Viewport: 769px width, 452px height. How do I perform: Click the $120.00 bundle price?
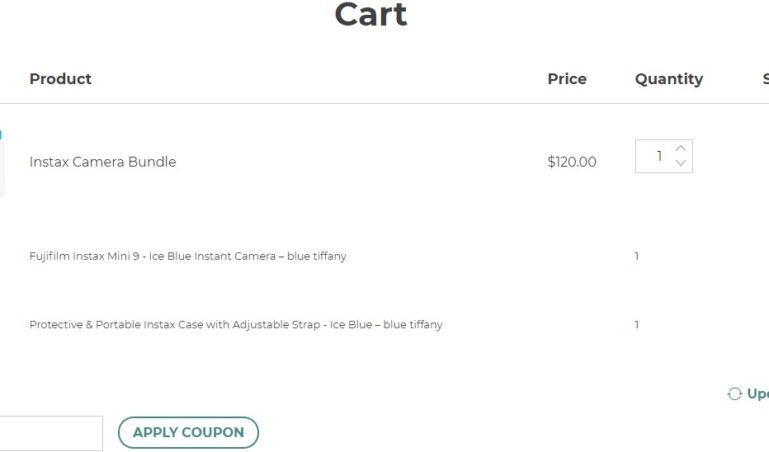[572, 162]
